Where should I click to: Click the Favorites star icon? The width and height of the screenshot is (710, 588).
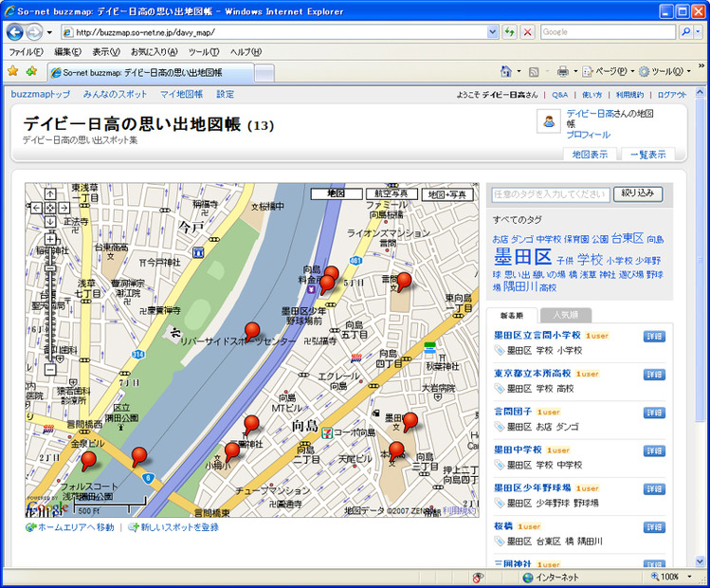13,71
